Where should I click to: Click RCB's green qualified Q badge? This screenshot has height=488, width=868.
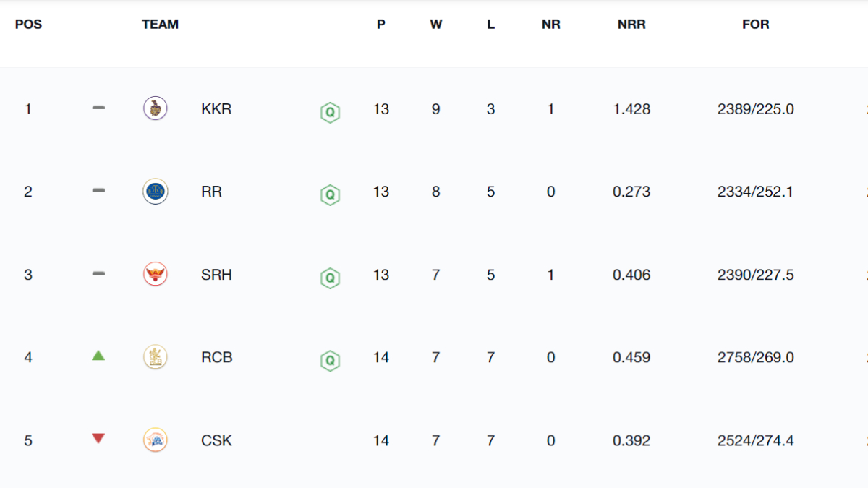click(x=330, y=360)
